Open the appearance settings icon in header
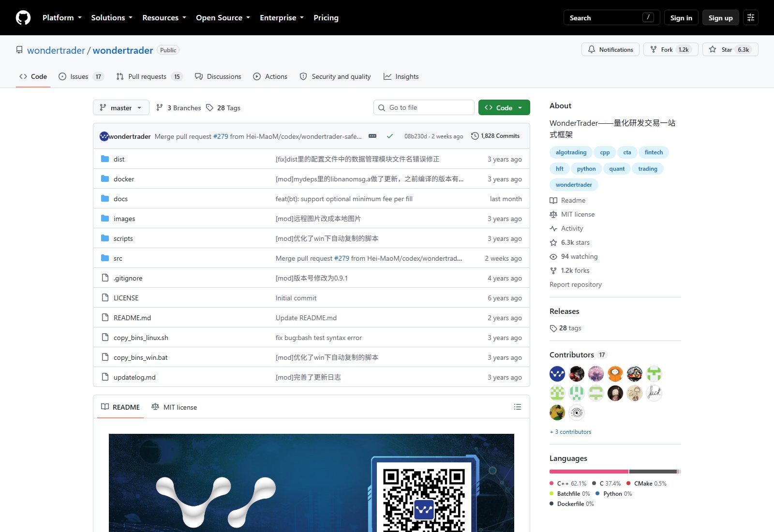The width and height of the screenshot is (774, 532). (x=751, y=17)
